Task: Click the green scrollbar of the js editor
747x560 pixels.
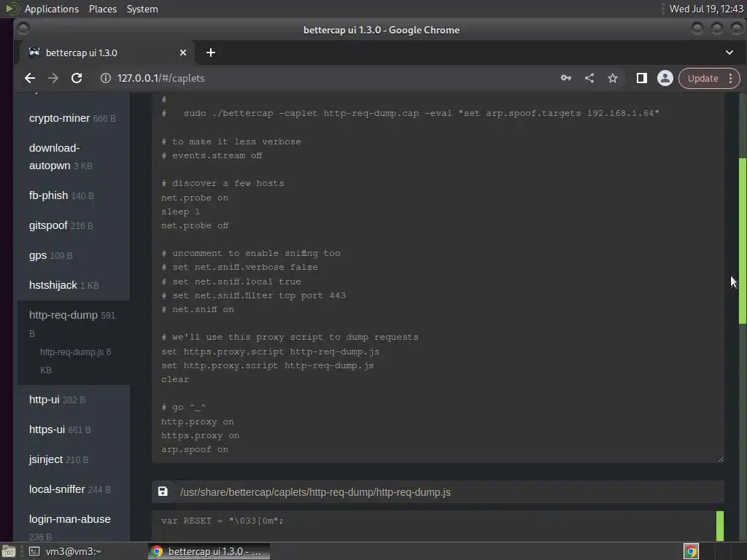Action: pyautogui.click(x=720, y=526)
